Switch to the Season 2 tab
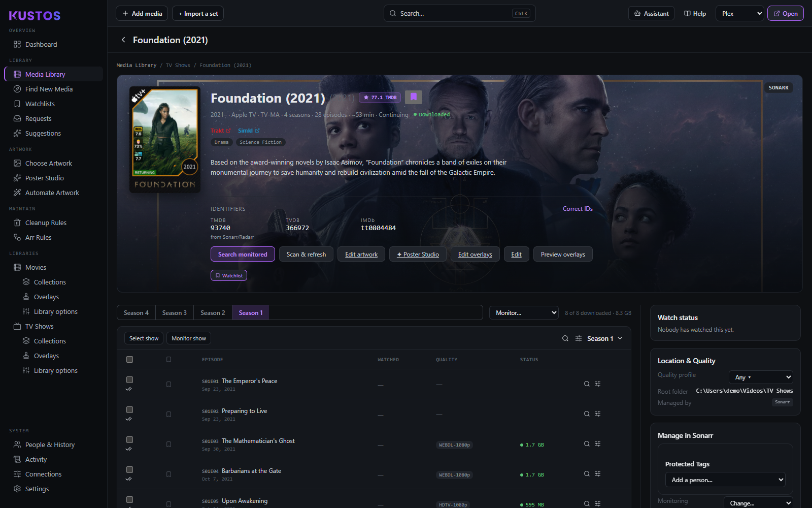This screenshot has width=812, height=508. tap(213, 313)
